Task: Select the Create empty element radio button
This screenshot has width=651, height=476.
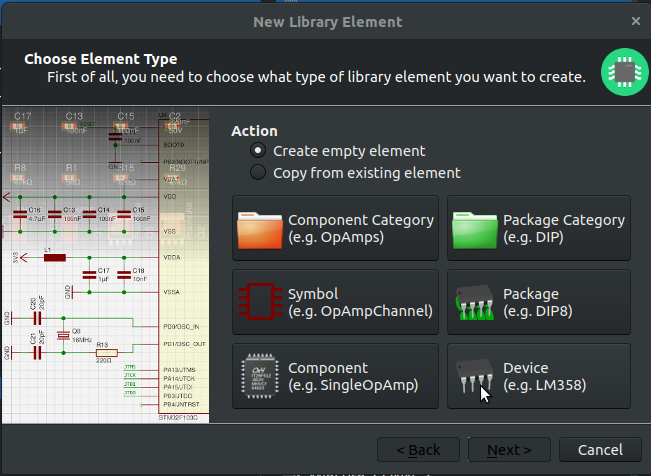Action: tap(258, 150)
